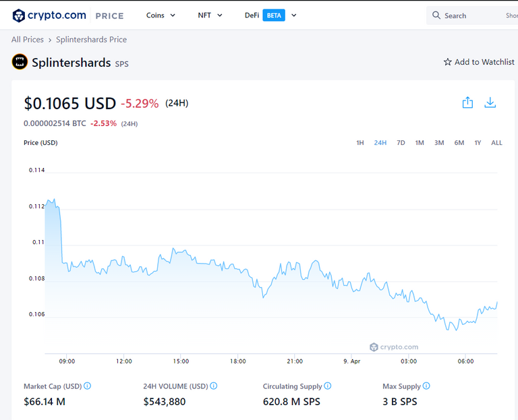Switch chart to 1H range
This screenshot has height=420, width=518.
pyautogui.click(x=359, y=143)
